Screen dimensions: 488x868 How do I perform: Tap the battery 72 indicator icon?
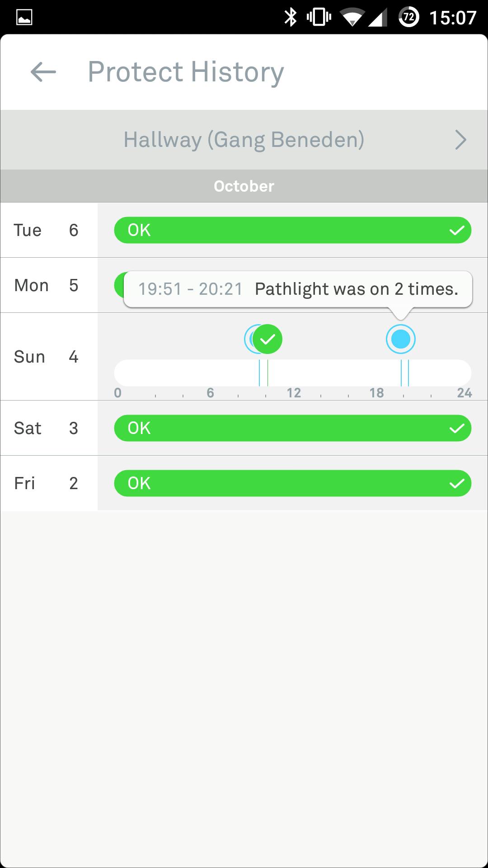click(x=408, y=18)
